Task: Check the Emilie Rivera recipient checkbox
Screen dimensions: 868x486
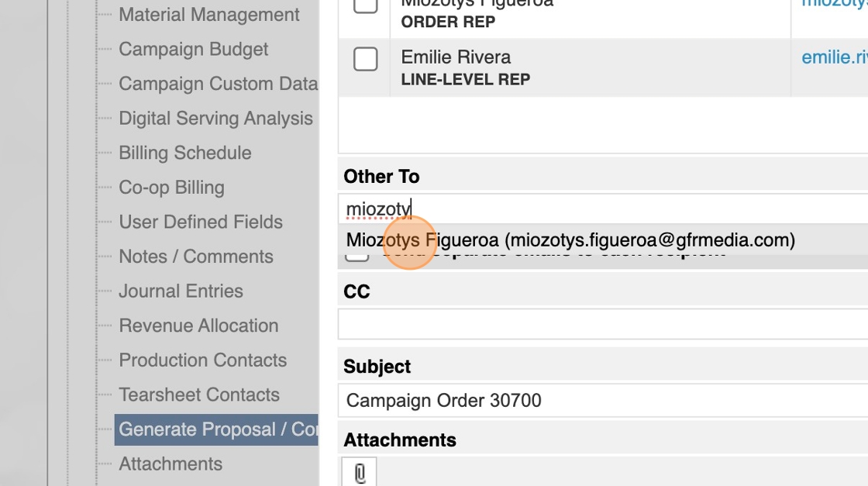Action: pos(365,60)
